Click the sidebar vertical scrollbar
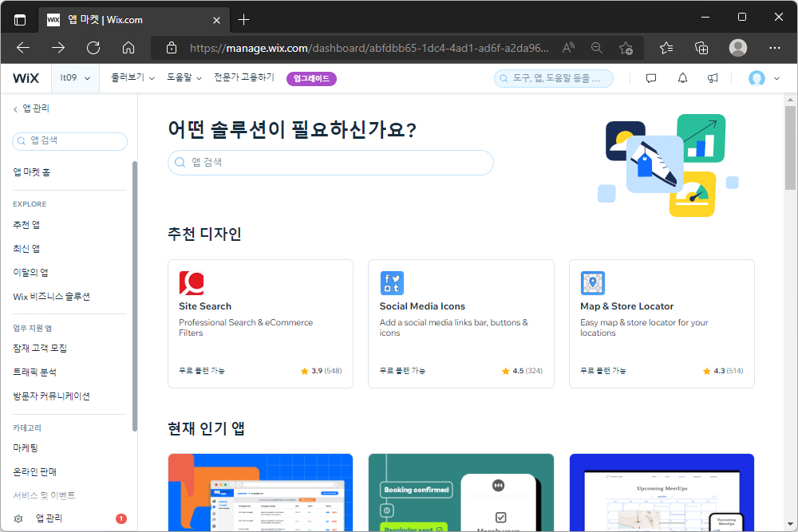 click(134, 296)
